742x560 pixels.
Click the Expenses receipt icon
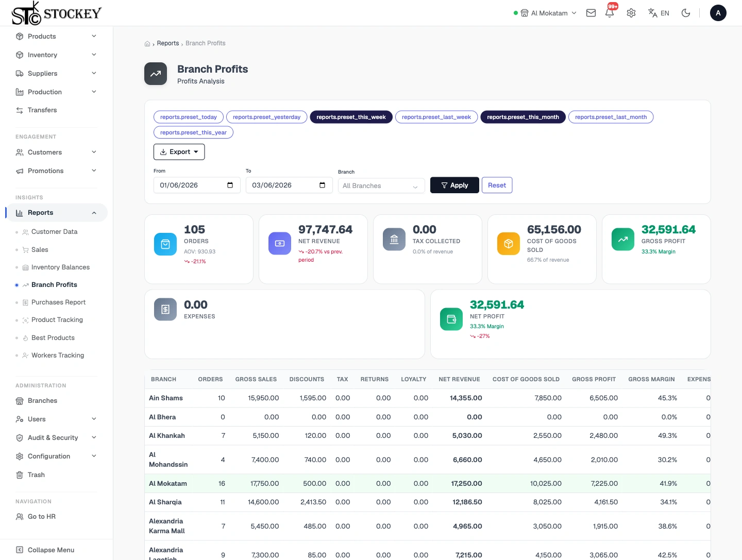165,310
